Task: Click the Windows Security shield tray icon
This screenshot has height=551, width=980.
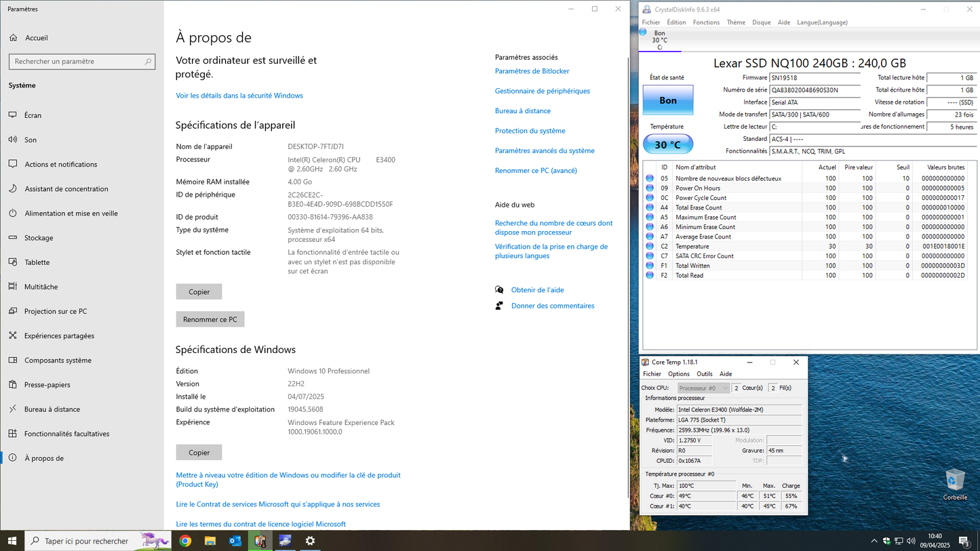Action: point(886,541)
